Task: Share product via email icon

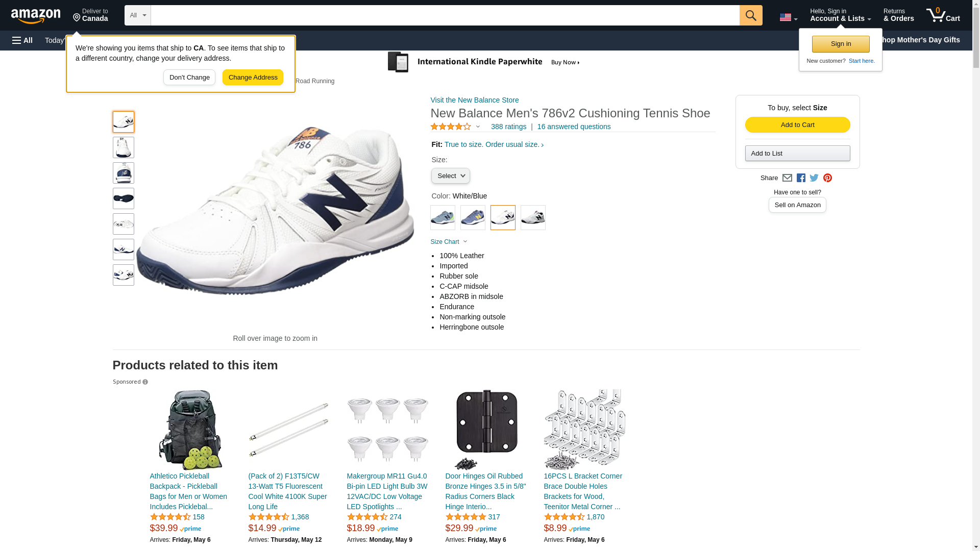Action: click(x=787, y=178)
